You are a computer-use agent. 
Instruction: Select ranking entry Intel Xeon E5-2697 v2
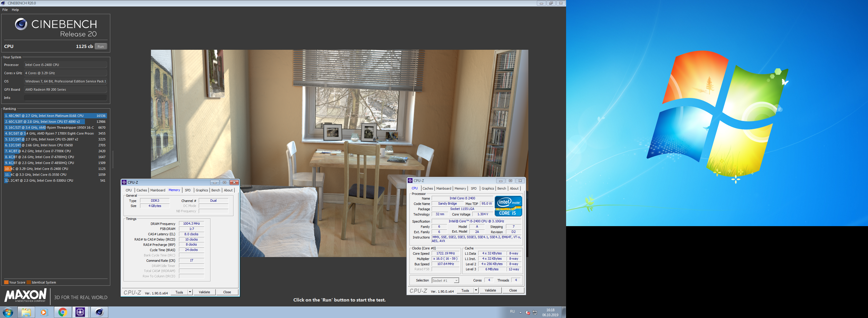[x=55, y=139]
